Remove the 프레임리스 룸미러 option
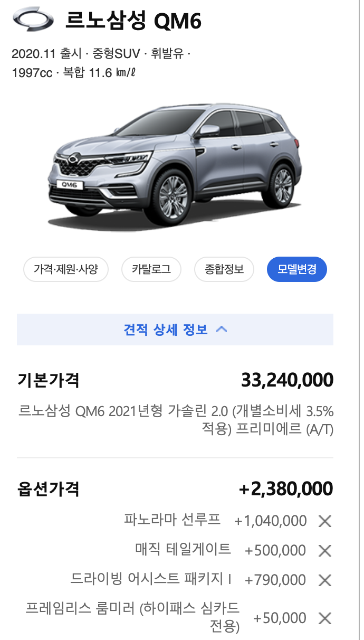 click(325, 618)
